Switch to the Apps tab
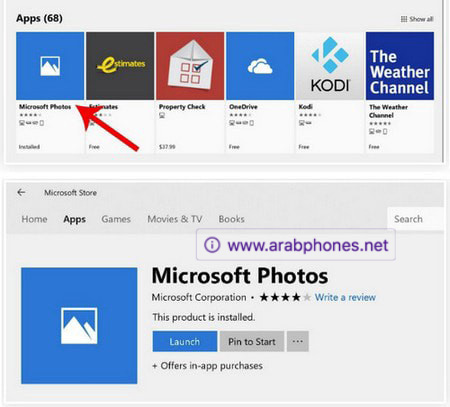Image resolution: width=450 pixels, height=407 pixels. click(75, 219)
